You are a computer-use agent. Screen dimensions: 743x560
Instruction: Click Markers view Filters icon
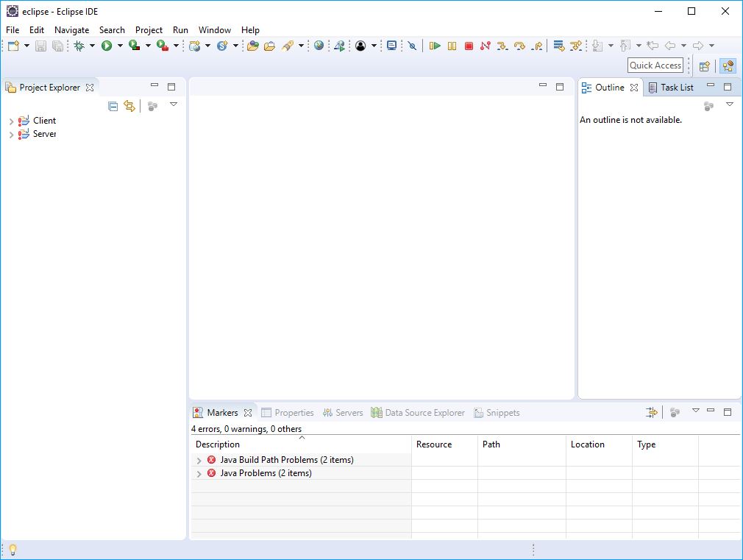[x=652, y=413]
